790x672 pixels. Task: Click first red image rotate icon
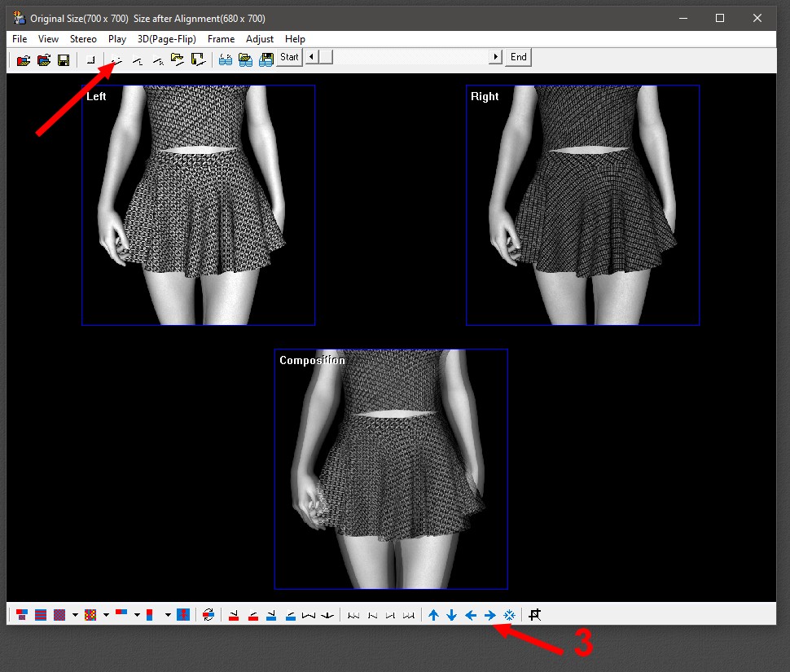tap(234, 615)
